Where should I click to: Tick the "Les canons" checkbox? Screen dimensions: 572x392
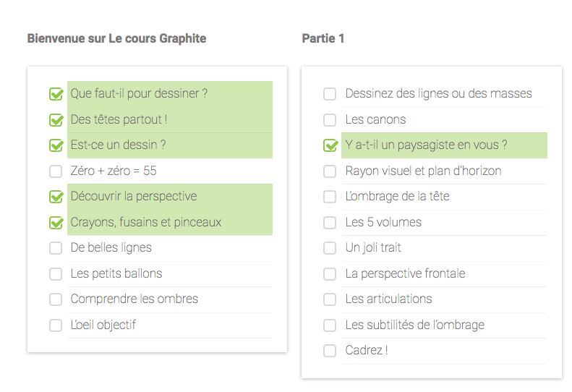point(330,120)
